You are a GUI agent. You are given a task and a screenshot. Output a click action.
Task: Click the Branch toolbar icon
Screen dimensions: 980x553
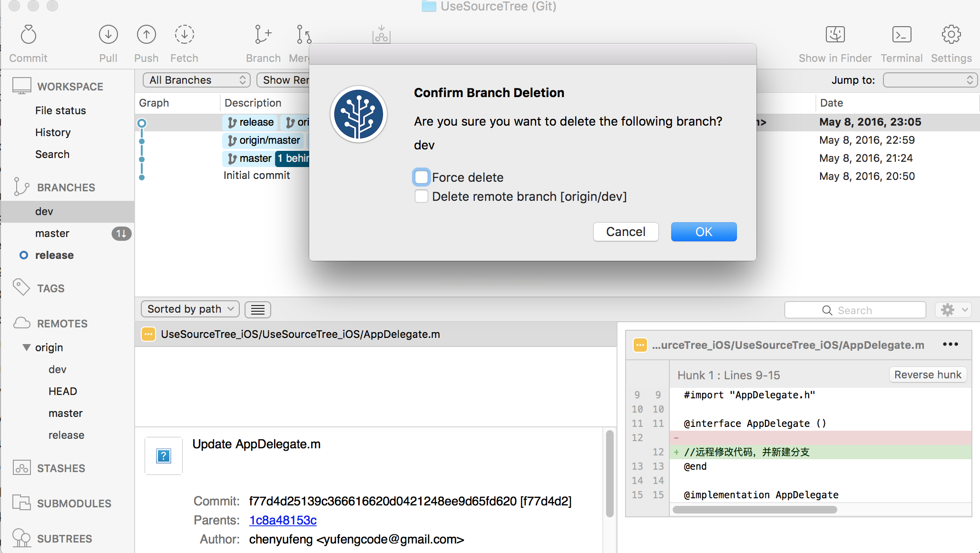pos(263,35)
